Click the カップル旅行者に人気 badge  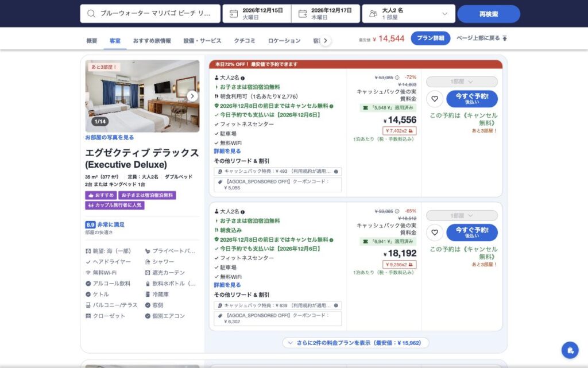click(x=115, y=206)
